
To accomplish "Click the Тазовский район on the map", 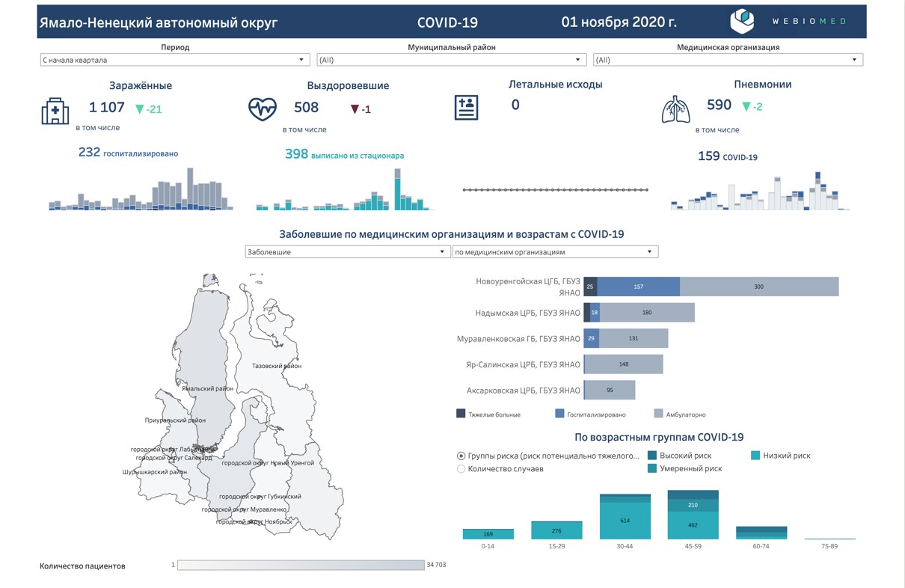I will (x=277, y=366).
